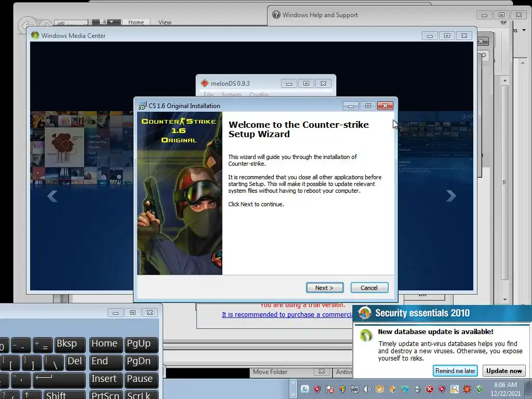Switch to the Home ribbon tab
This screenshot has height=399, width=532.
tap(136, 22)
